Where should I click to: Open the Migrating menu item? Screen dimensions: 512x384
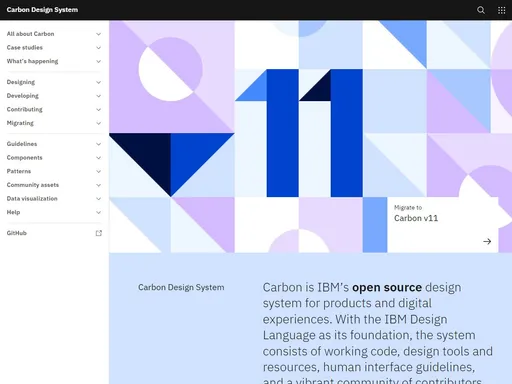tap(54, 123)
